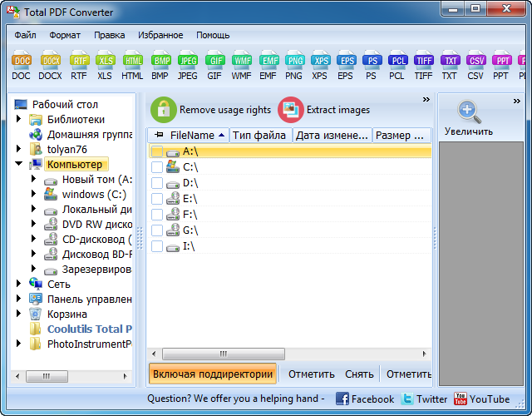This screenshot has width=532, height=416.
Task: Sort by FileName column header
Action: pos(189,135)
